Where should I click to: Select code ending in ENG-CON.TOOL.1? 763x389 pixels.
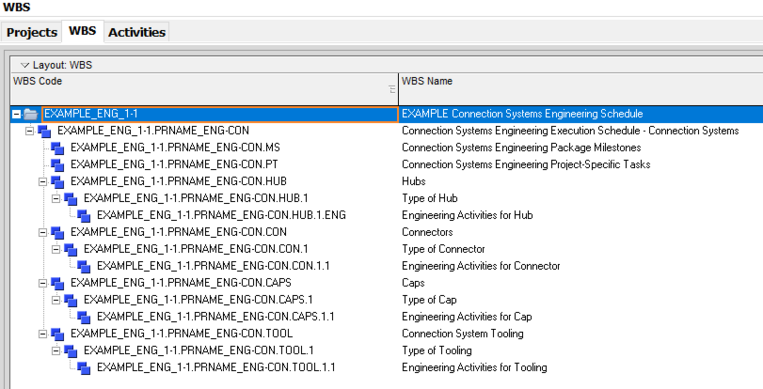199,351
